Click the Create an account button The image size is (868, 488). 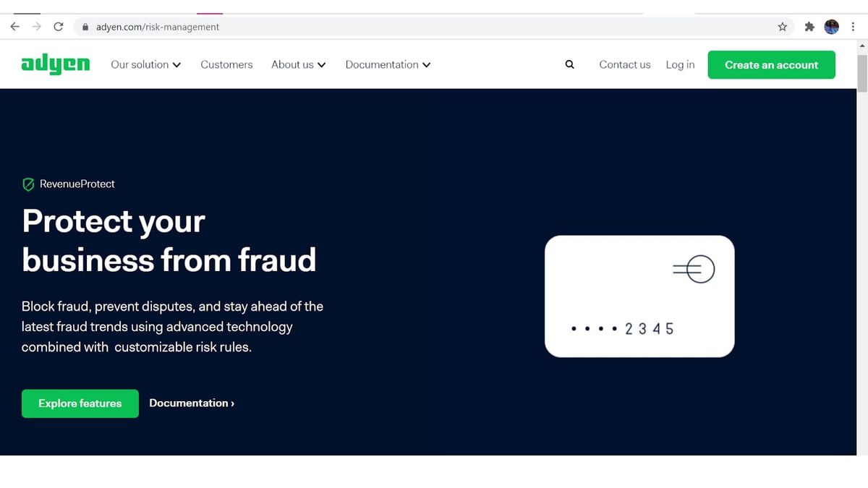[771, 64]
